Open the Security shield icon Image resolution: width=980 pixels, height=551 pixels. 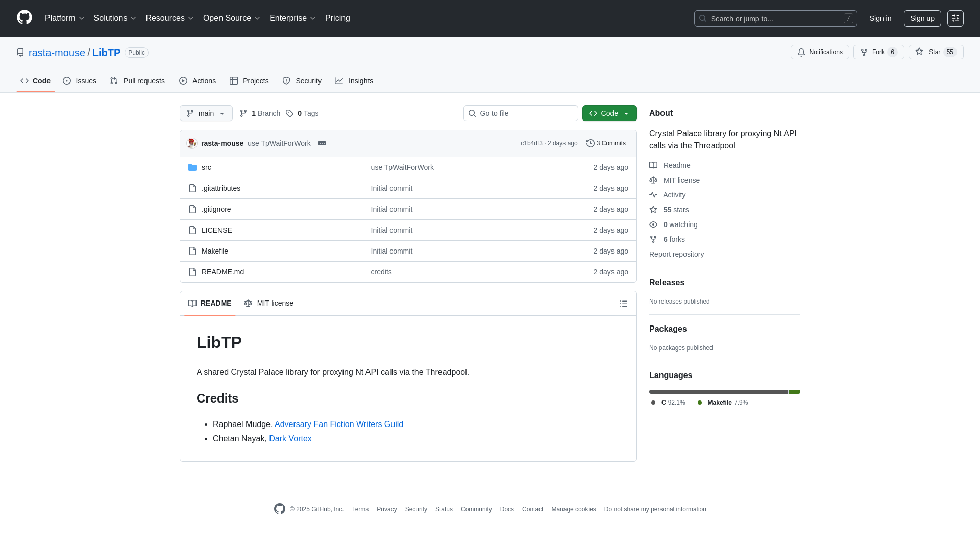pos(286,81)
